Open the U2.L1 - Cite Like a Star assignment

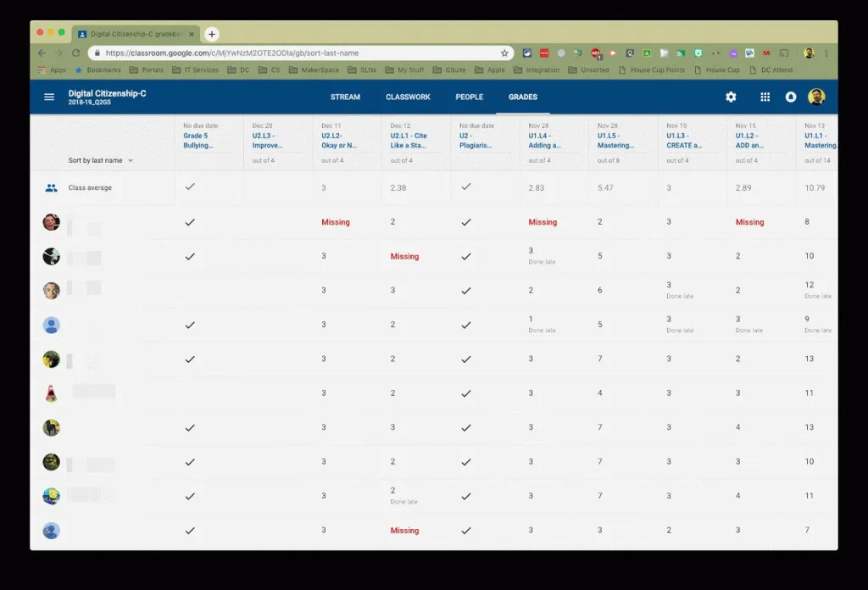point(409,141)
